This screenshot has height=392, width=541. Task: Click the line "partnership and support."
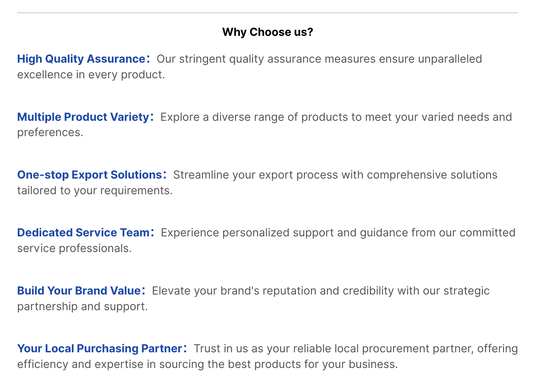point(83,306)
